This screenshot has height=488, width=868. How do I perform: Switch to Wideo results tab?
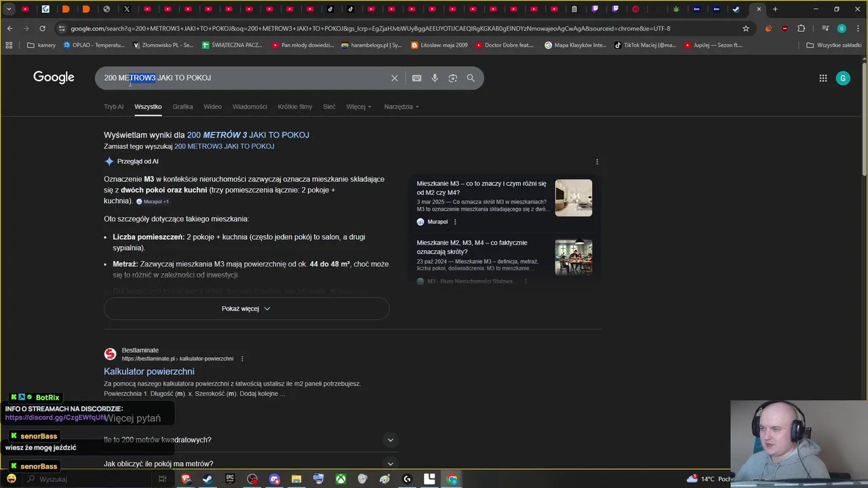212,106
